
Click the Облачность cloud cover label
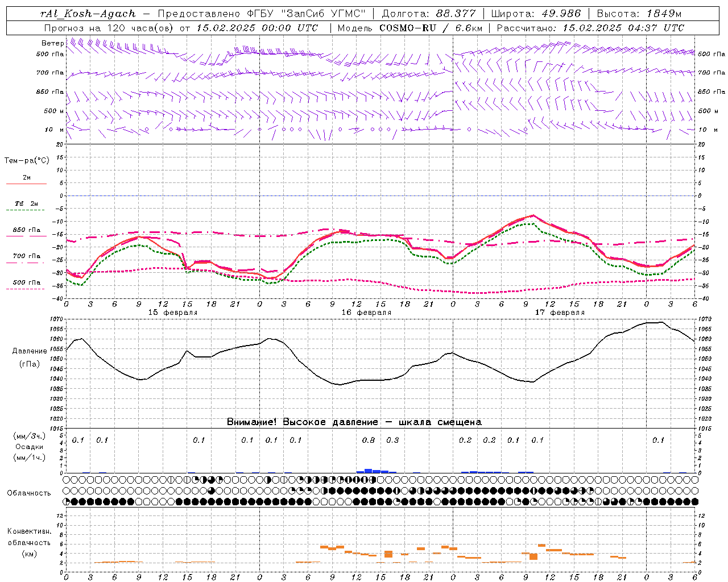pos(29,493)
